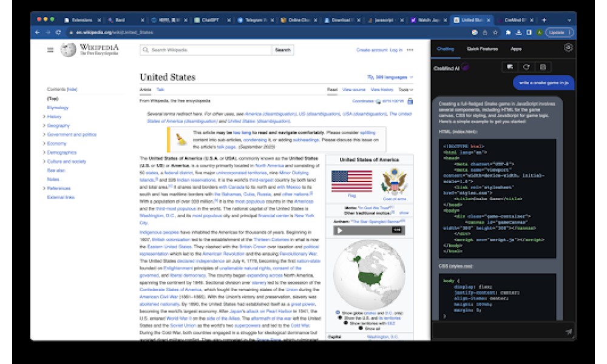This screenshot has width=607, height=364.
Task: Open the green profile avatar
Action: click(539, 33)
